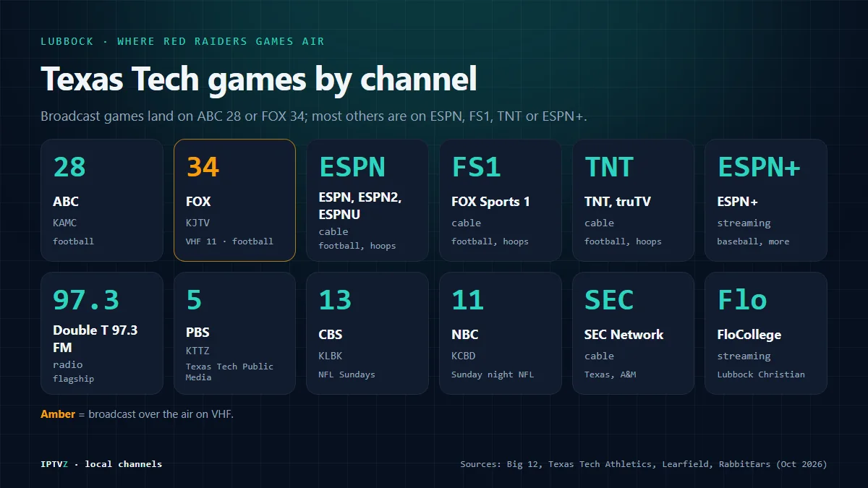This screenshot has width=868, height=488.
Task: Click the large "5" channel number
Action: [194, 300]
